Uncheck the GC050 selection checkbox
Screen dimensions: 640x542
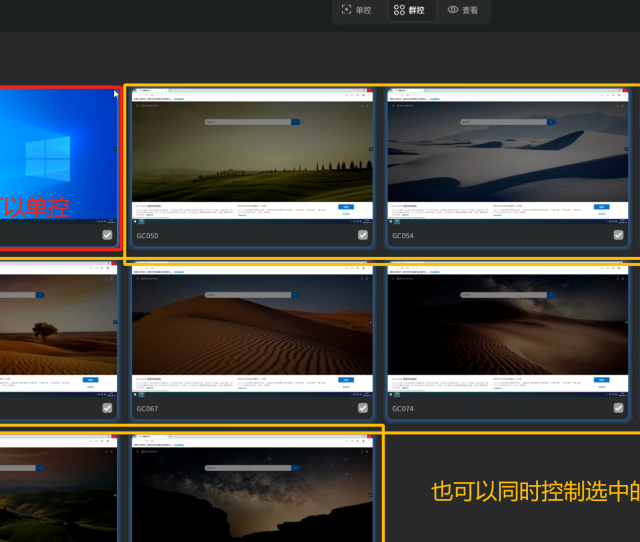(363, 235)
